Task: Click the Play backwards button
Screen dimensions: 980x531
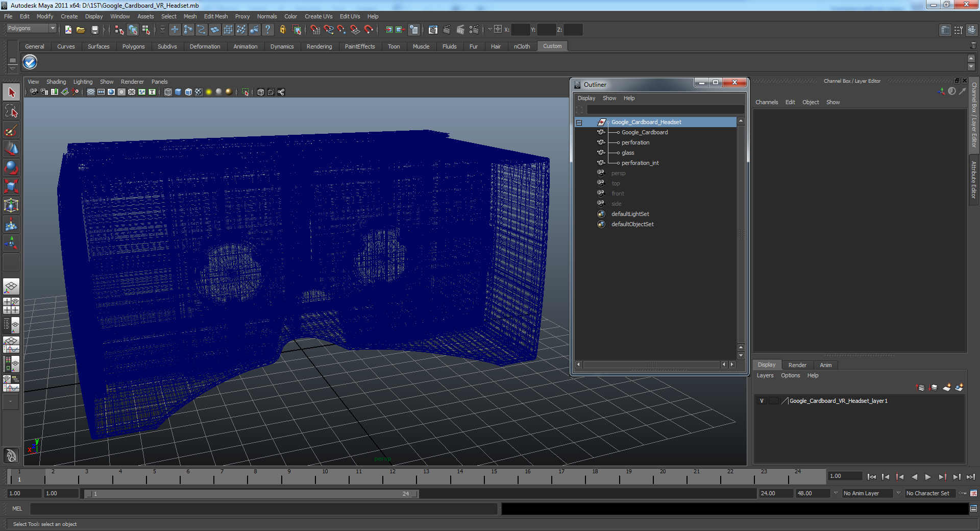Action: pyautogui.click(x=914, y=477)
